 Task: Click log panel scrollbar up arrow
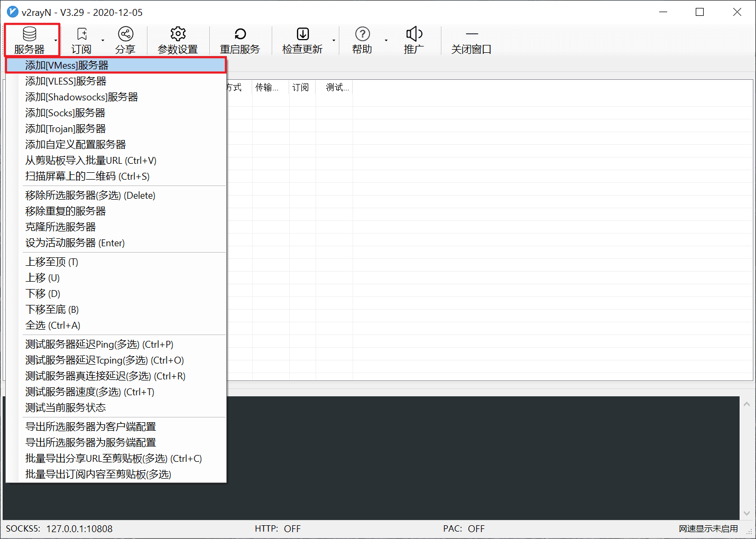click(746, 404)
